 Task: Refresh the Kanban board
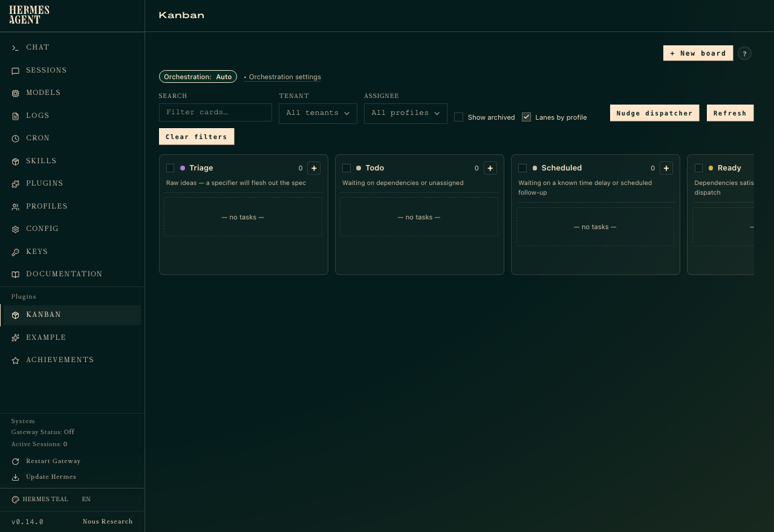click(730, 113)
